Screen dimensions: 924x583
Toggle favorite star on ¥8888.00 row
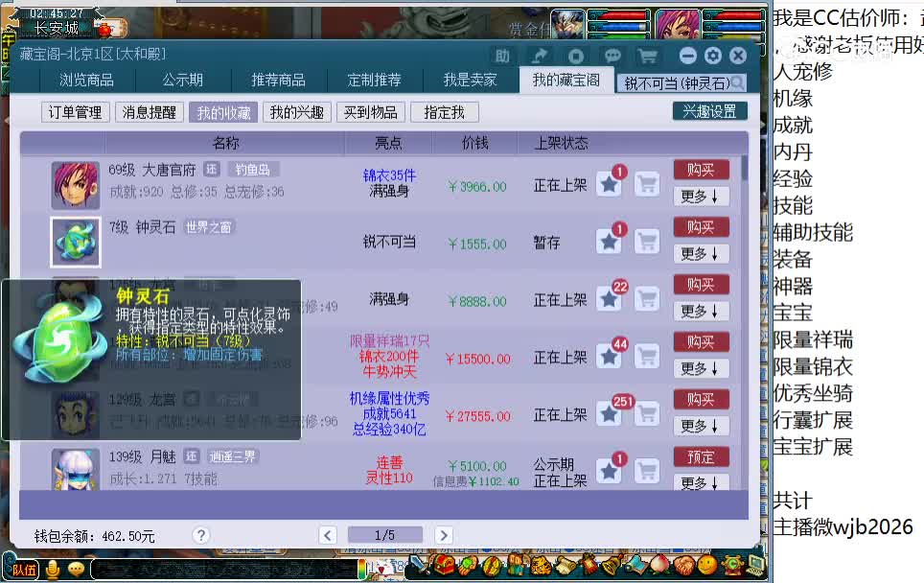tap(609, 299)
